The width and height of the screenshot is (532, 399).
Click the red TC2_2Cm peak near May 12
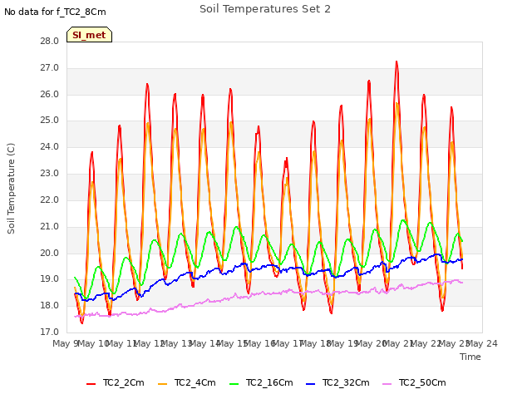click(x=147, y=84)
